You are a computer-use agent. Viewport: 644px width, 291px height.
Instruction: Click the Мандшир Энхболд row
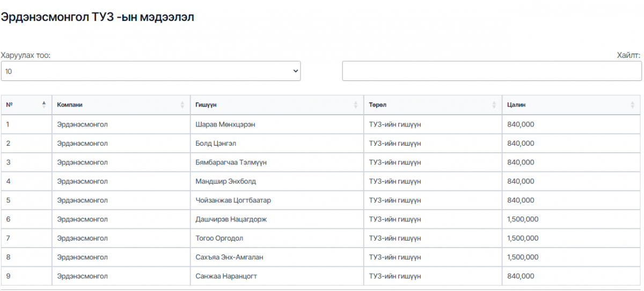click(225, 181)
